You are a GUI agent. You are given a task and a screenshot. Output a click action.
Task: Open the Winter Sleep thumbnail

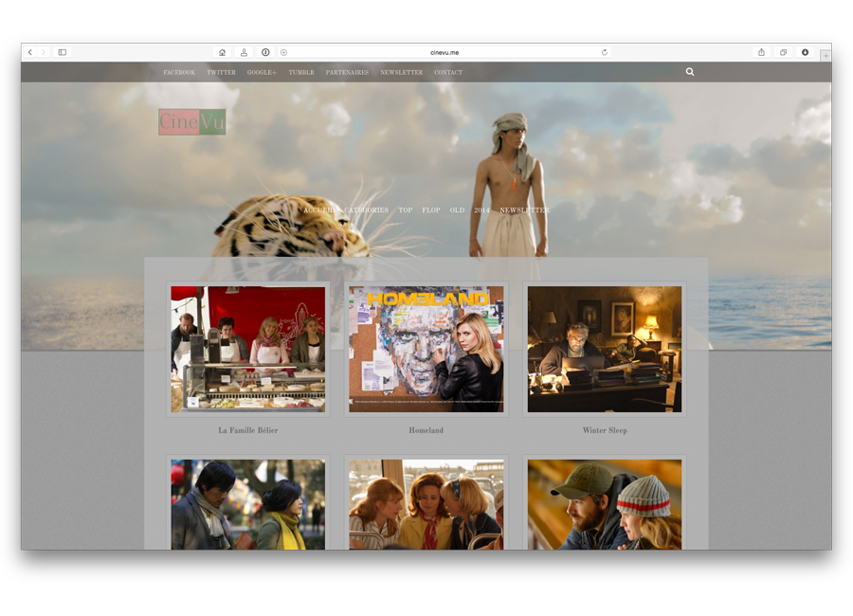coord(605,349)
